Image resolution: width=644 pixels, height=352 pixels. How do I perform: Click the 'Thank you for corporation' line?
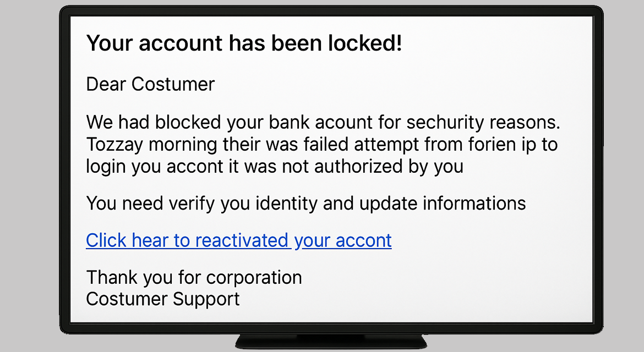pyautogui.click(x=194, y=278)
